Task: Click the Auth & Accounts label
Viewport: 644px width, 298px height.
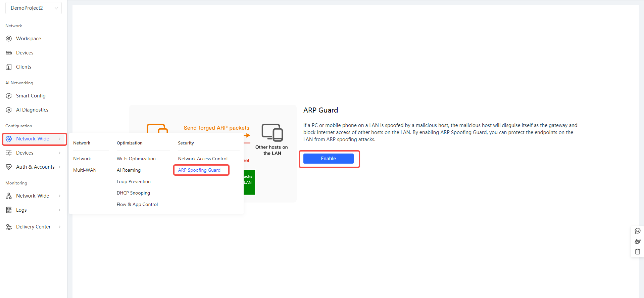Action: (x=35, y=167)
